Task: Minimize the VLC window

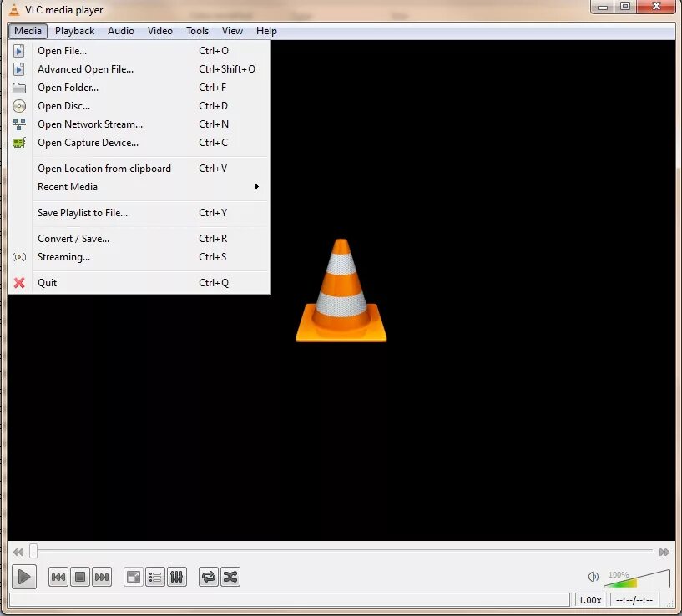Action: tap(603, 7)
